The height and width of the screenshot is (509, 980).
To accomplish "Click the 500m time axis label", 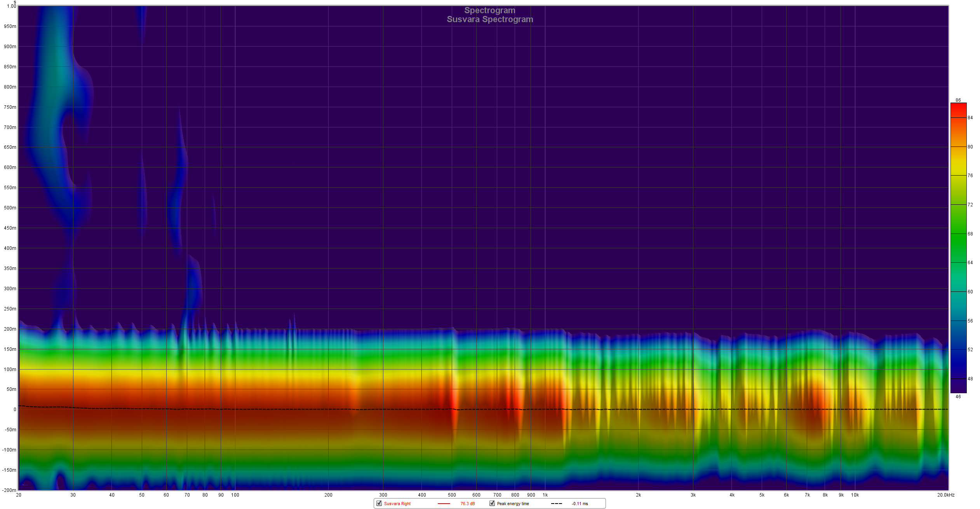I will click(10, 208).
